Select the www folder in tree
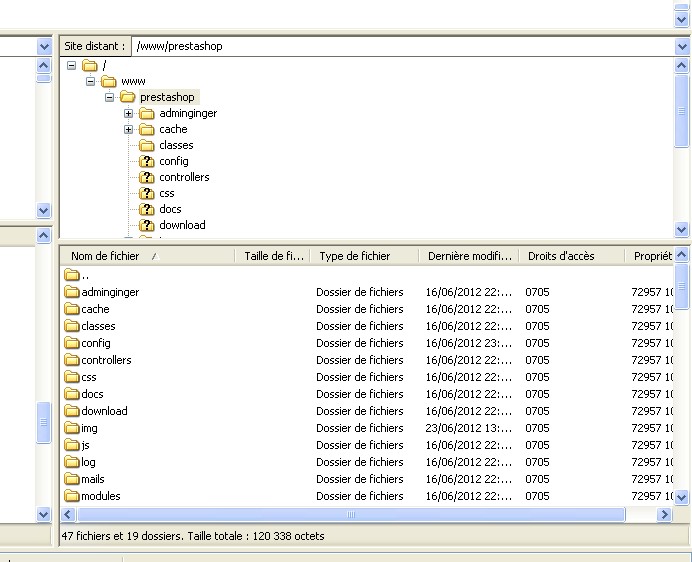This screenshot has width=692, height=562. tap(133, 82)
